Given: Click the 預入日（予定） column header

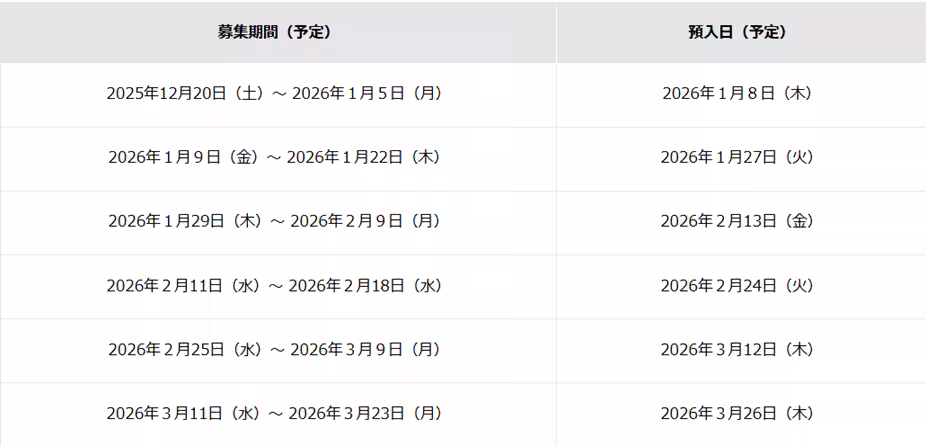Looking at the screenshot, I should [738, 32].
